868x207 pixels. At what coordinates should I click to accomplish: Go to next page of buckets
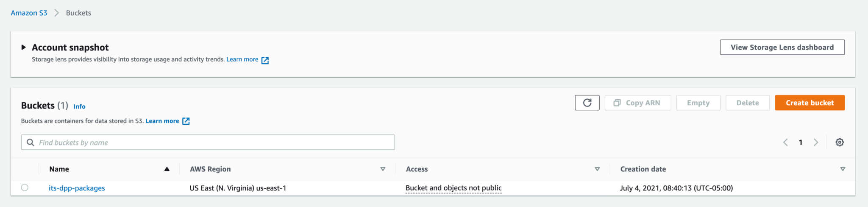(816, 143)
